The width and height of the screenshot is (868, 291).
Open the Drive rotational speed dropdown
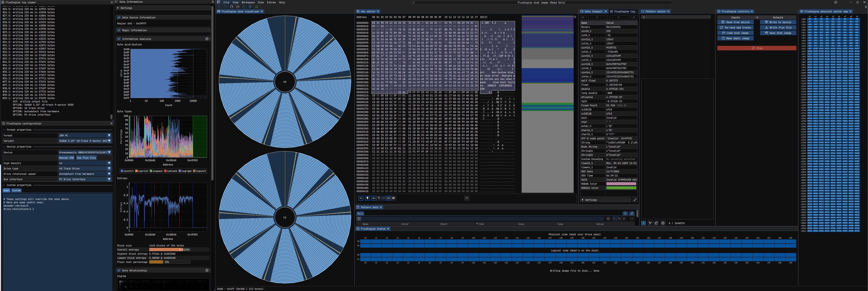(x=85, y=174)
